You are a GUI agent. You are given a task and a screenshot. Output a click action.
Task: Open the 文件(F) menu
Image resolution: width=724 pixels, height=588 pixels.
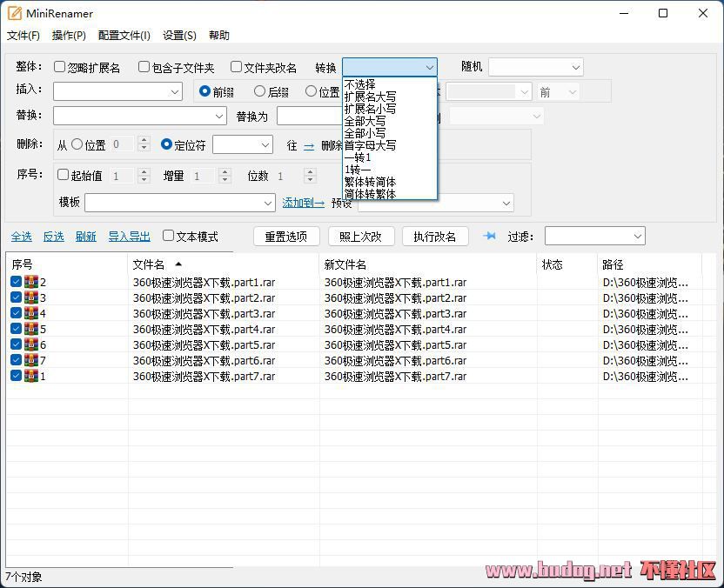pos(23,36)
